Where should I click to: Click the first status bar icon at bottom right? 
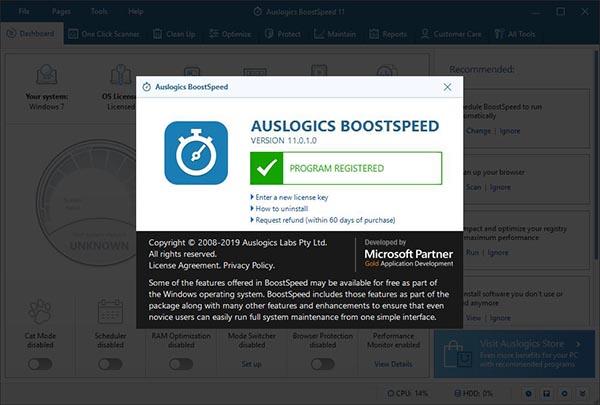pos(529,393)
